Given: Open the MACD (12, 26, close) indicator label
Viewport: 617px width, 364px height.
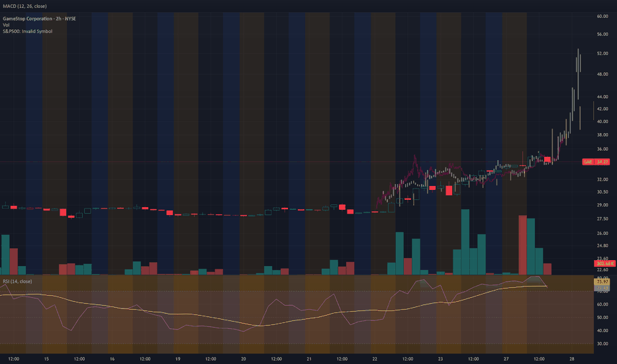Looking at the screenshot, I should pyautogui.click(x=24, y=7).
